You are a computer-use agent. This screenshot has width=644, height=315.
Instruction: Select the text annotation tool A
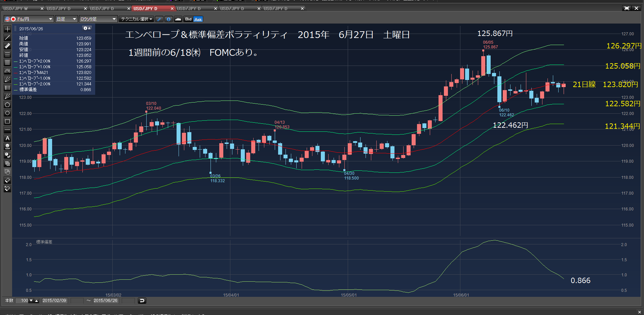[x=7, y=138]
